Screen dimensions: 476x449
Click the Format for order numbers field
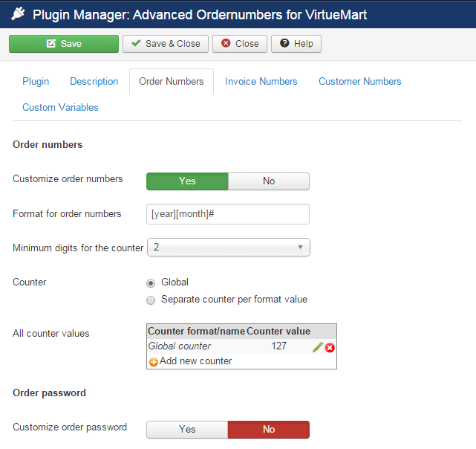(229, 214)
